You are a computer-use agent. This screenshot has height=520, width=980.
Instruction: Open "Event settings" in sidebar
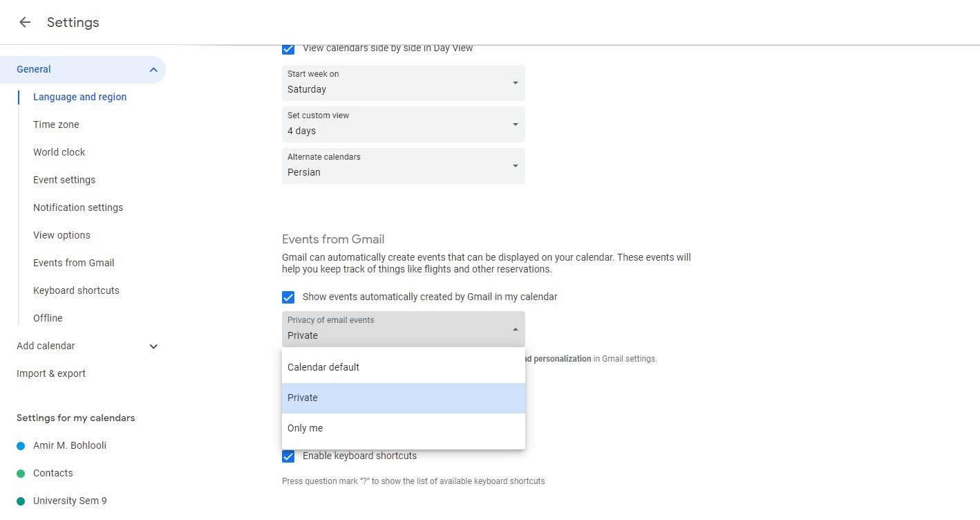point(64,180)
